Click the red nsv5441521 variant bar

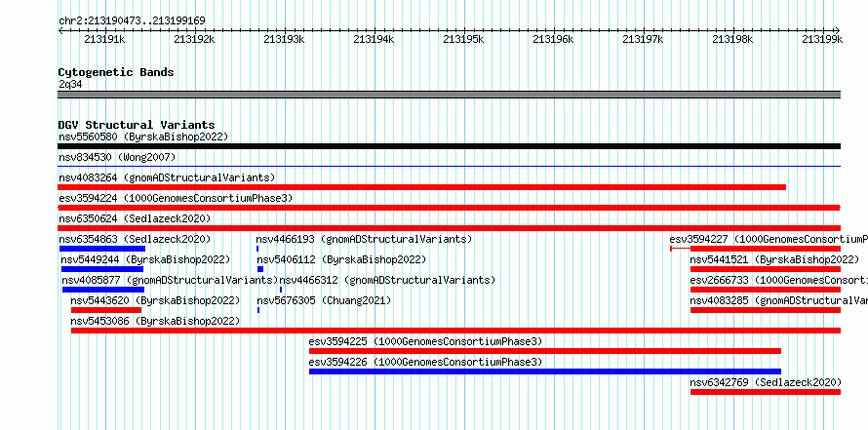click(766, 269)
